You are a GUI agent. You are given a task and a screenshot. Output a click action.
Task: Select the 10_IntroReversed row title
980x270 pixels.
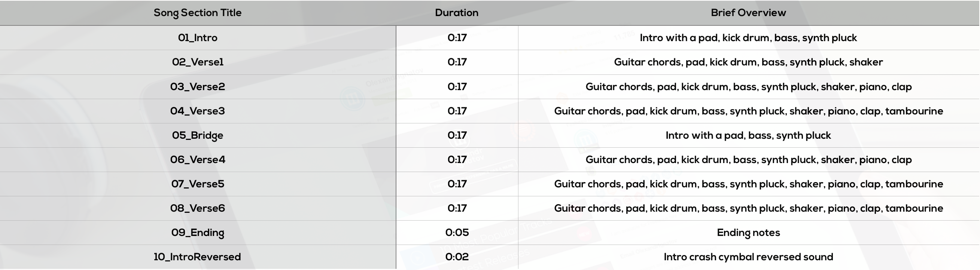[197, 257]
